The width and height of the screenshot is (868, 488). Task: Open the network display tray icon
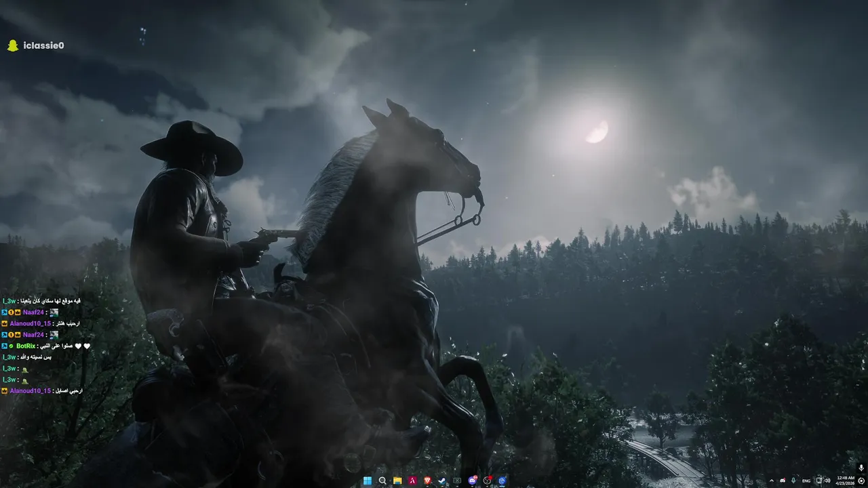coord(818,481)
